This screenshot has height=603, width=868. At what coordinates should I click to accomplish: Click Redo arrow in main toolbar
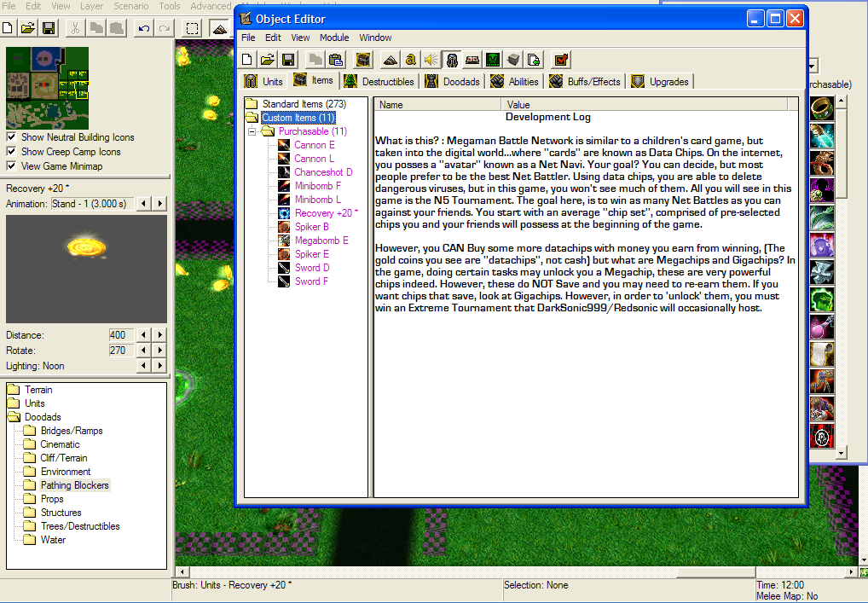(165, 27)
